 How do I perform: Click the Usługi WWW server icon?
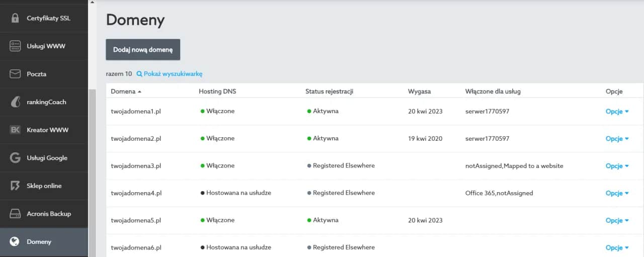15,46
